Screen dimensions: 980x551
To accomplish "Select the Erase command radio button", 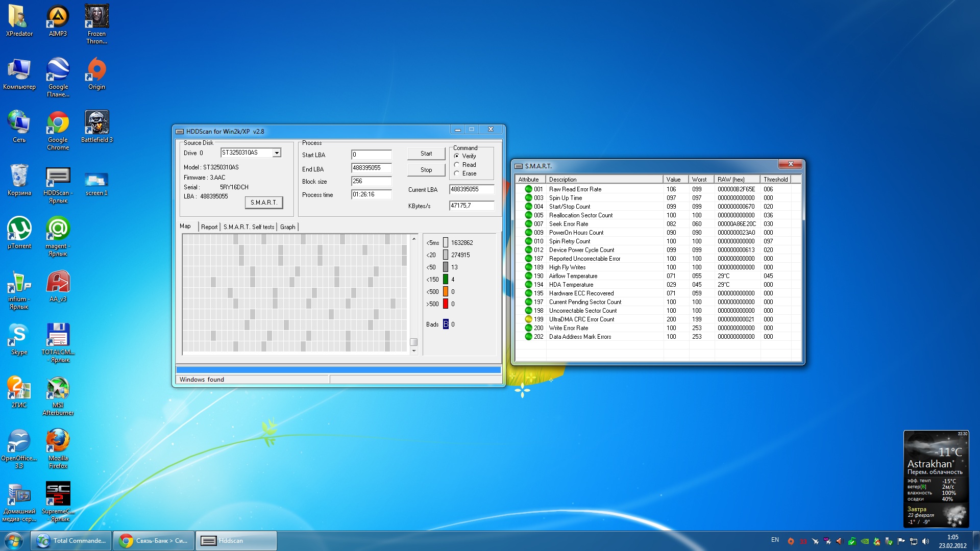I will click(457, 173).
